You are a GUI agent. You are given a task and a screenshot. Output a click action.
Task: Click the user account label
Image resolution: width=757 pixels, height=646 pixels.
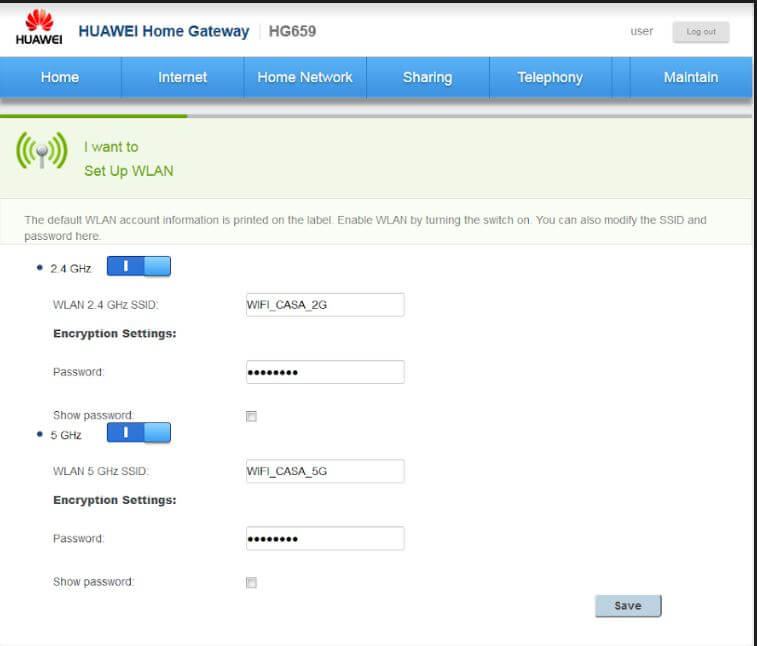(641, 31)
